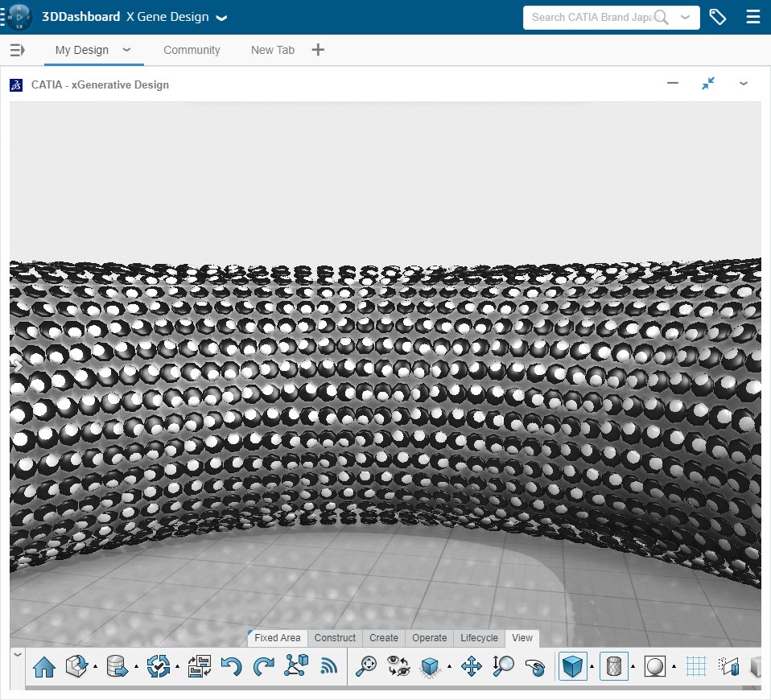Select the Construct action bar tab
The height and width of the screenshot is (700, 771).
pyautogui.click(x=335, y=638)
